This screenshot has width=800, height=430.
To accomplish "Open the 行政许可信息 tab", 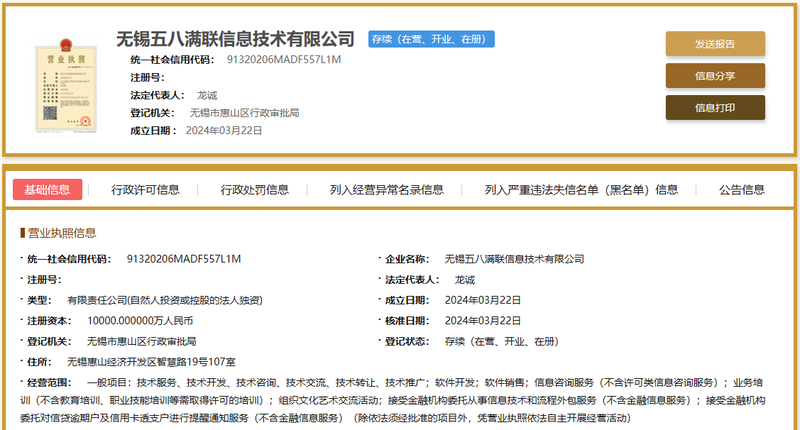I will pyautogui.click(x=145, y=190).
